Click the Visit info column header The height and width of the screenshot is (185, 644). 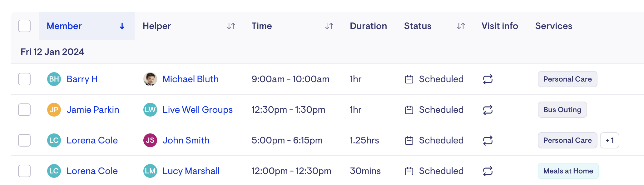[500, 26]
